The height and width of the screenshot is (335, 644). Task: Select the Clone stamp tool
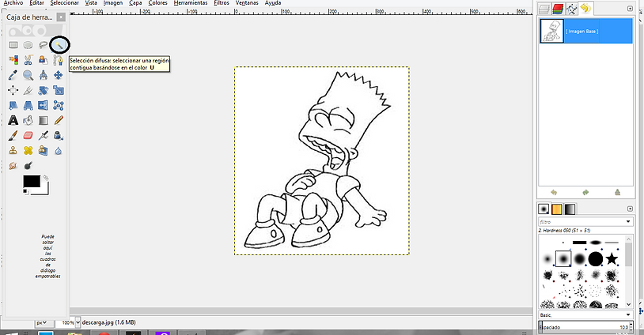coord(13,150)
